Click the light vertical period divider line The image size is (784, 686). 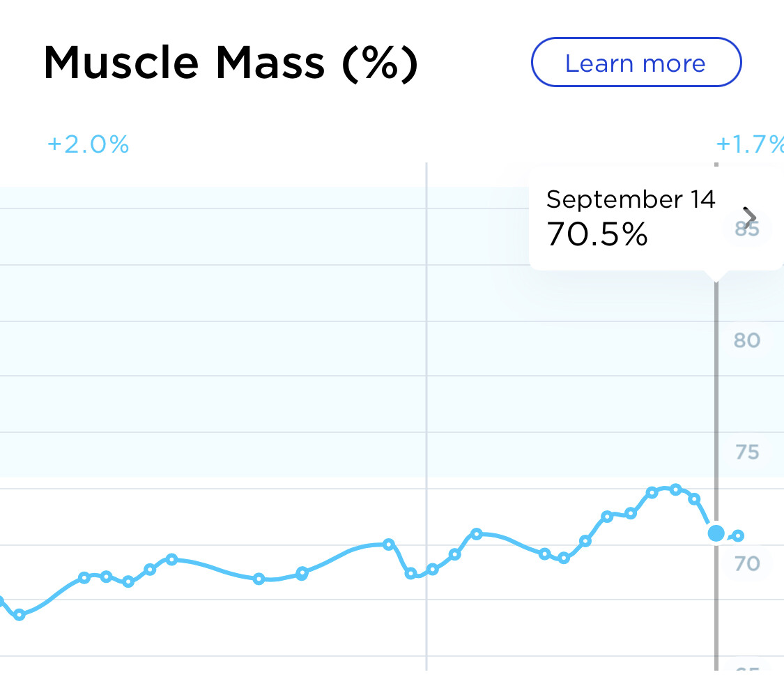tap(426, 349)
